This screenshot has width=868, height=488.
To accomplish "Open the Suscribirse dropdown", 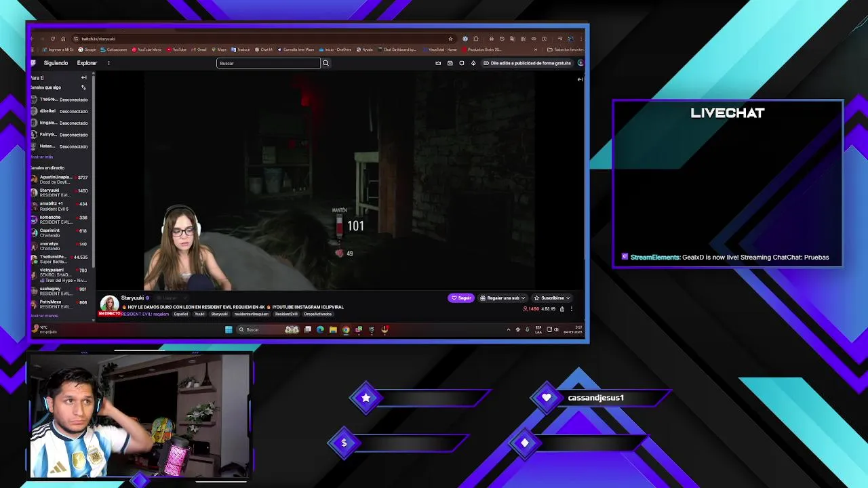I will pyautogui.click(x=552, y=298).
